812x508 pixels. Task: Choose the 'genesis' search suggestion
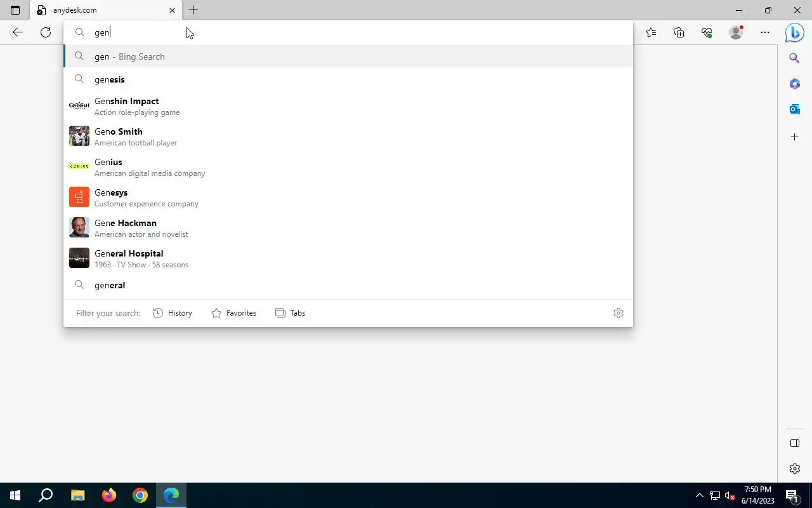[348, 79]
